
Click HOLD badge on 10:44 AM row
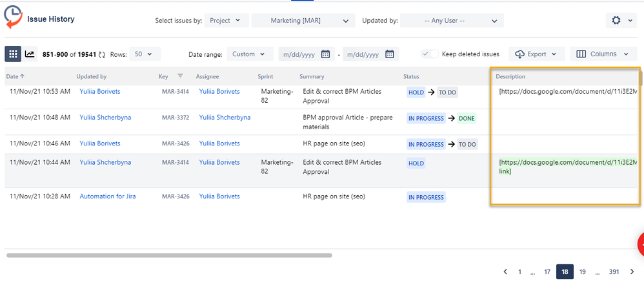coord(416,164)
